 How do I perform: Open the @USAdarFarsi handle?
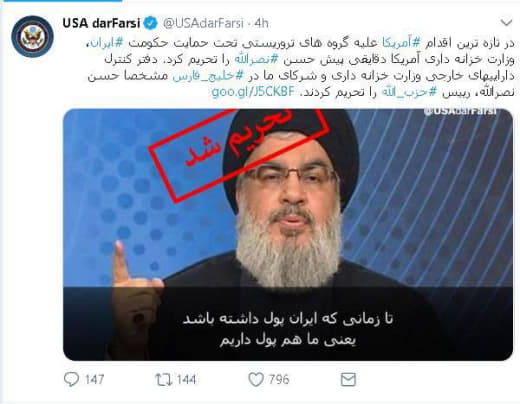203,23
